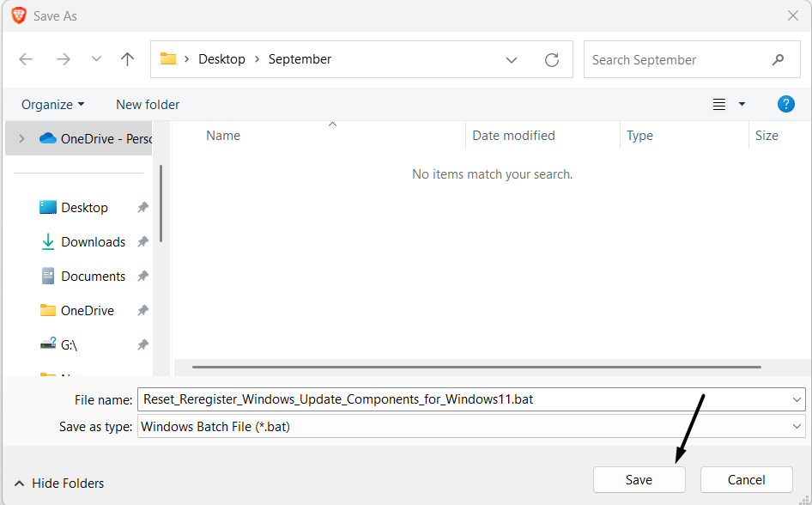This screenshot has width=812, height=505.
Task: Open the Help question mark icon
Action: click(x=785, y=104)
